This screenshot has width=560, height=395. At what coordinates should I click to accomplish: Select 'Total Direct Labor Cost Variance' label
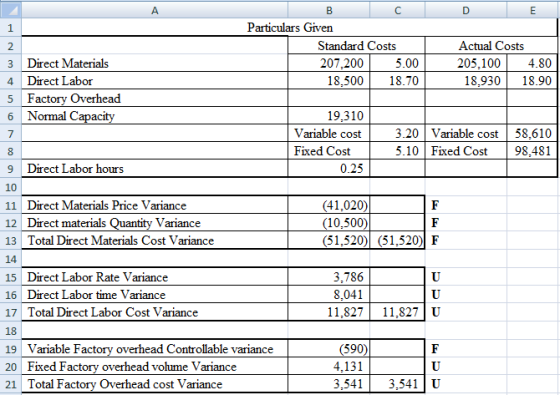[x=155, y=312]
